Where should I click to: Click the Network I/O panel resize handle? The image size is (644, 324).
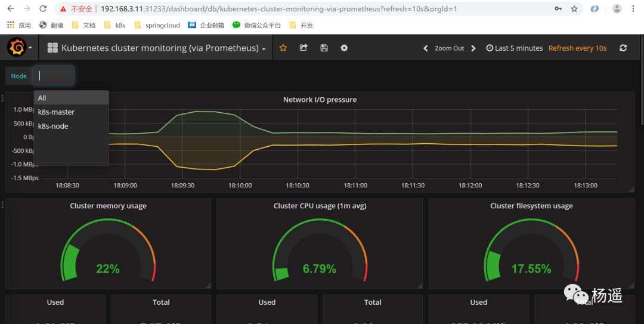tap(631, 190)
